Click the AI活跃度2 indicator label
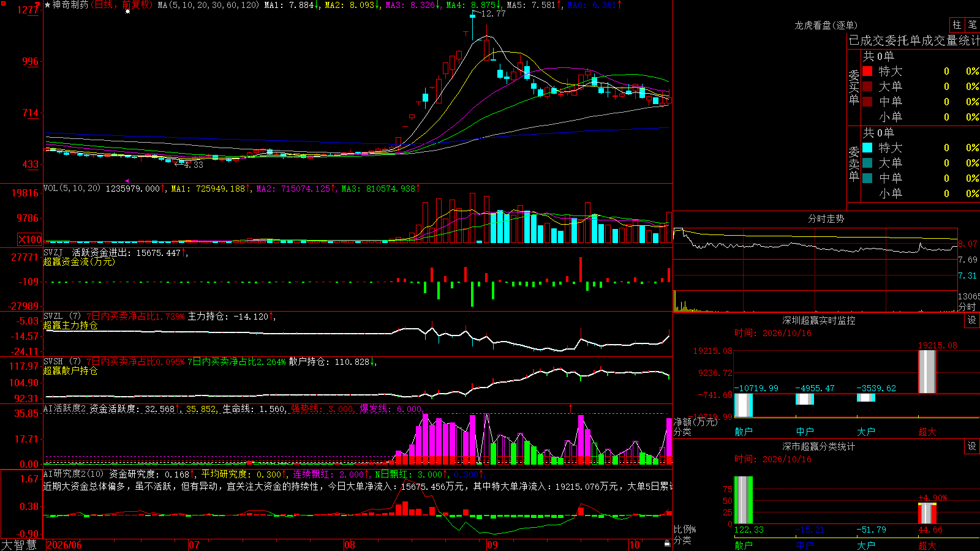Screen dimensions: 980x551 click(65, 408)
